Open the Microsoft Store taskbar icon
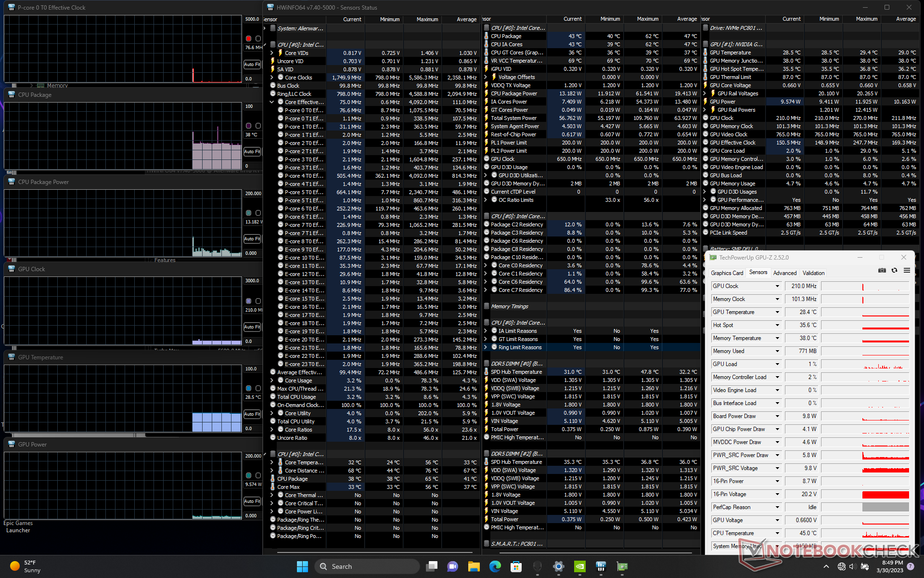This screenshot has height=578, width=924. point(516,566)
